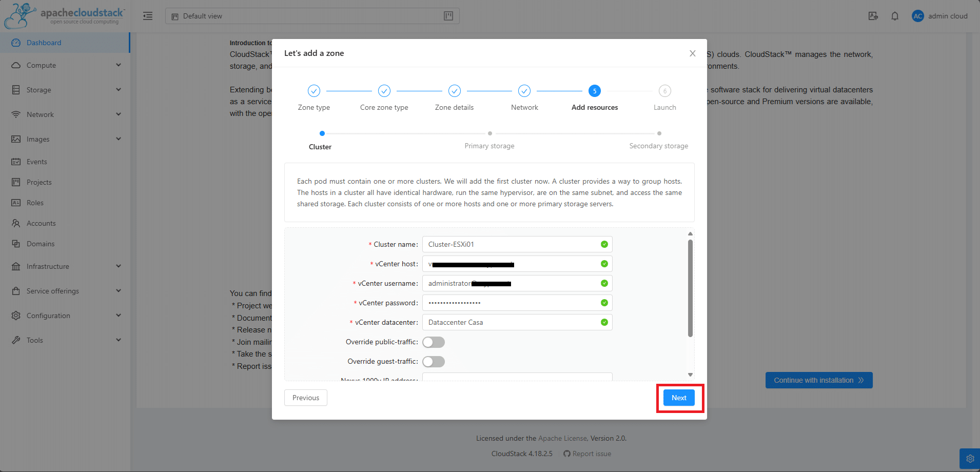Close the Let's add a zone dialog
Viewport: 980px width, 472px height.
[693, 53]
